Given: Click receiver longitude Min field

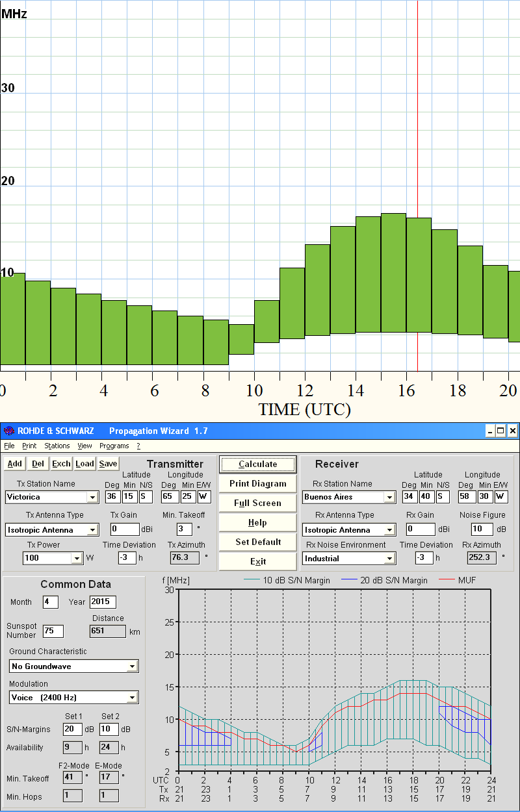Looking at the screenshot, I should coord(486,497).
